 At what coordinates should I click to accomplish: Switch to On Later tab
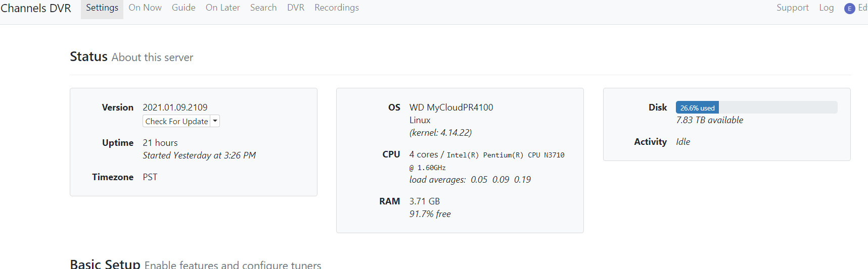tap(222, 8)
